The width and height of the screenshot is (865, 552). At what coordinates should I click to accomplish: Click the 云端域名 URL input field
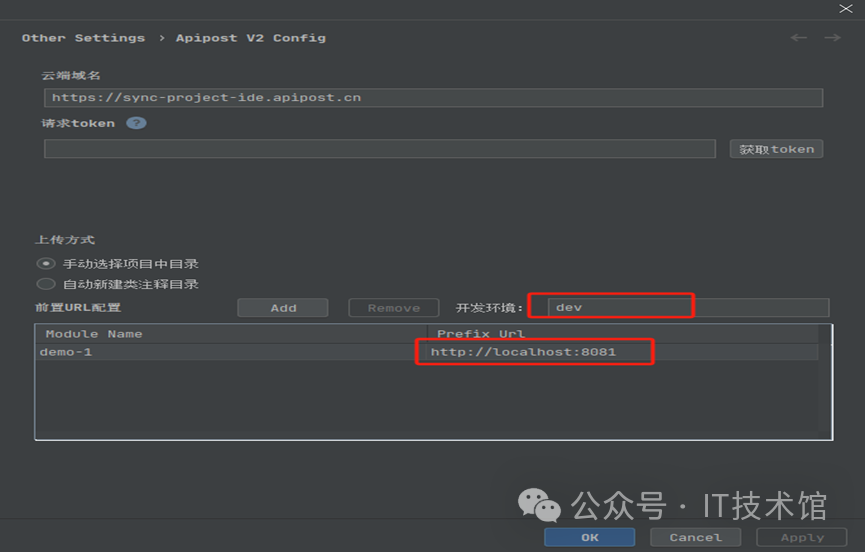(433, 98)
